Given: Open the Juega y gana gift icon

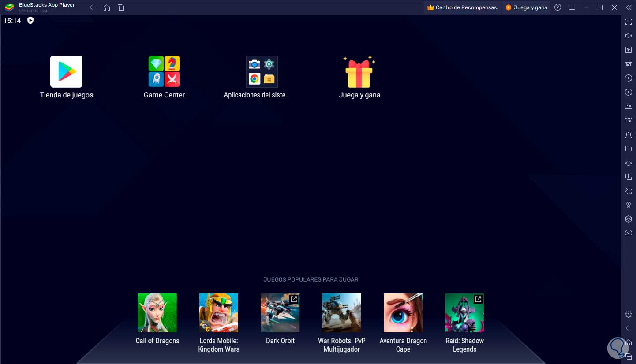Looking at the screenshot, I should click(359, 71).
